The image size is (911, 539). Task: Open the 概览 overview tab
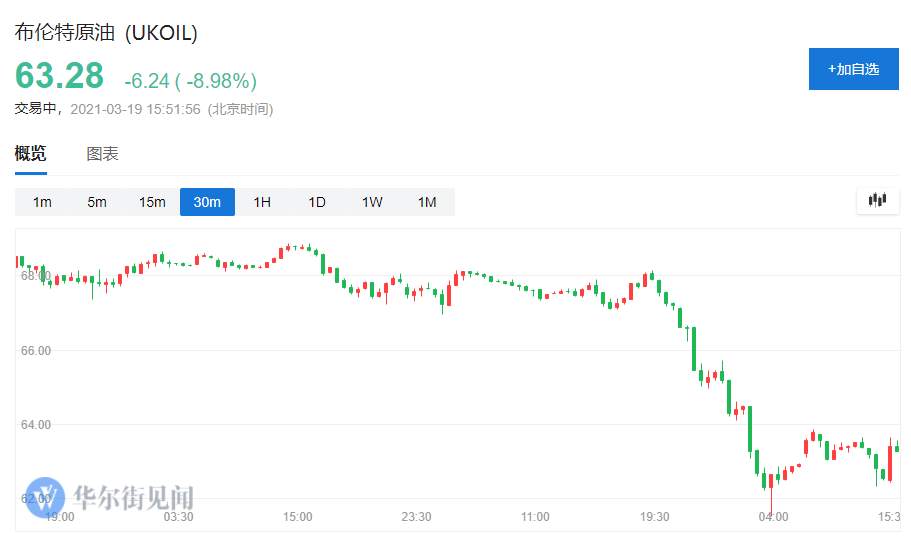[30, 154]
